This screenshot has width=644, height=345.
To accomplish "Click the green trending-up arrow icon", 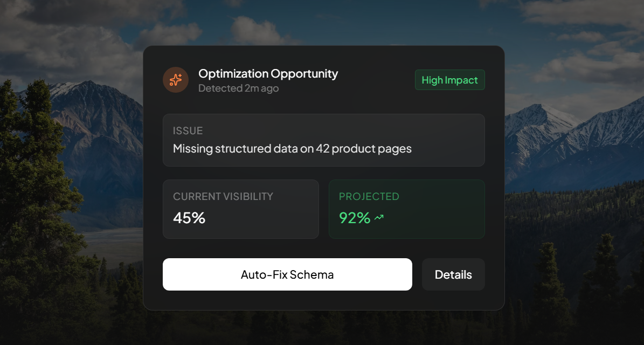I will (x=379, y=218).
